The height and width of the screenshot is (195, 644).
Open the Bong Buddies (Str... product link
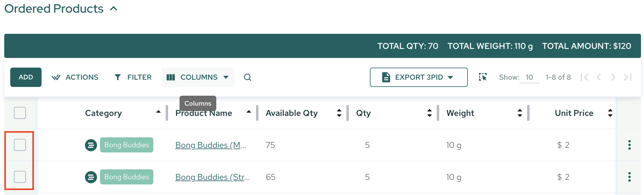point(212,177)
